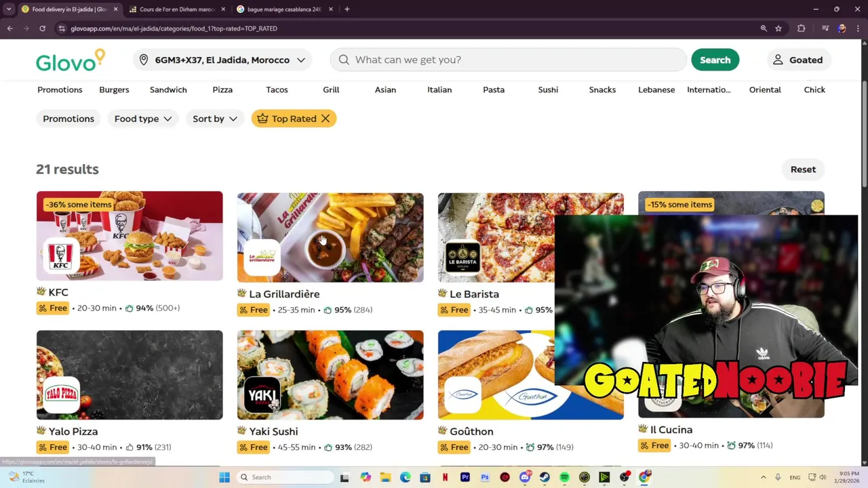868x488 pixels.
Task: Click the Glovo logo
Action: pos(71,60)
